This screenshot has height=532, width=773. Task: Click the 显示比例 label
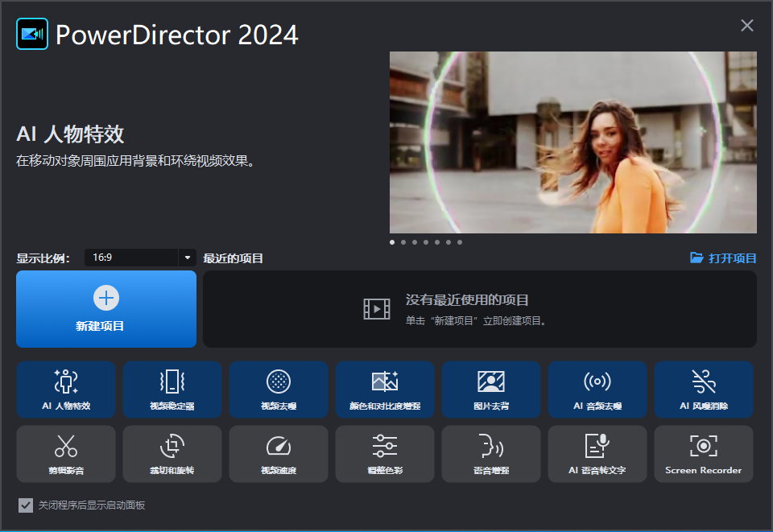coord(43,258)
